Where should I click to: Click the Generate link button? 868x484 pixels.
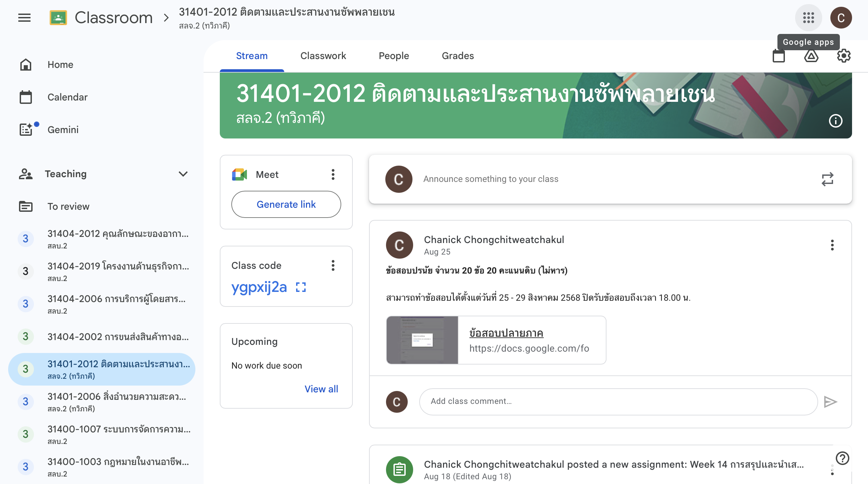[286, 204]
